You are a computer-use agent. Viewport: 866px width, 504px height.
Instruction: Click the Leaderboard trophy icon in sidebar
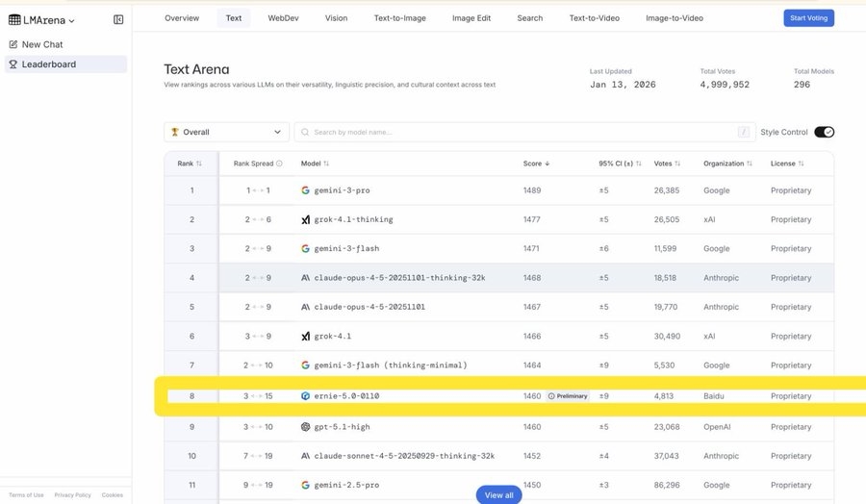13,64
